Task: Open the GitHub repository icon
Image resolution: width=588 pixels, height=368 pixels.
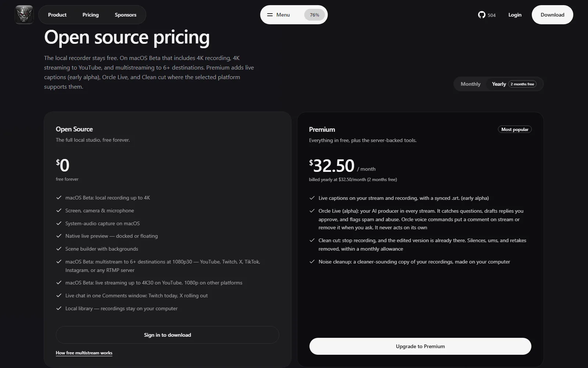Action: coord(481,15)
